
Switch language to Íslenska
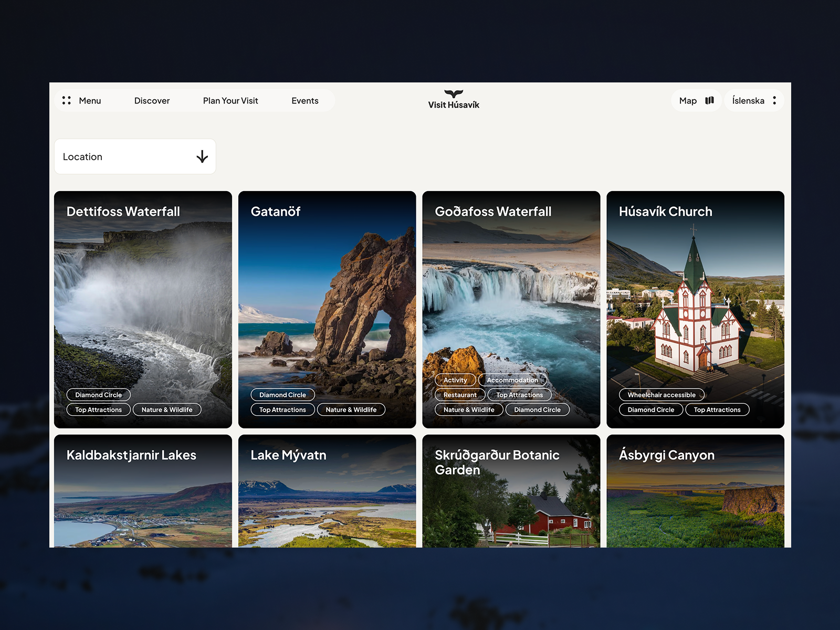(748, 101)
